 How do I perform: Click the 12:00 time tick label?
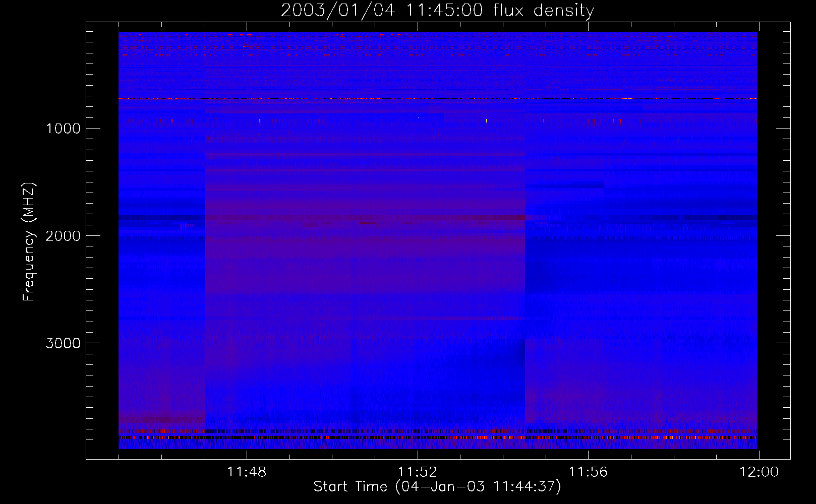point(759,472)
